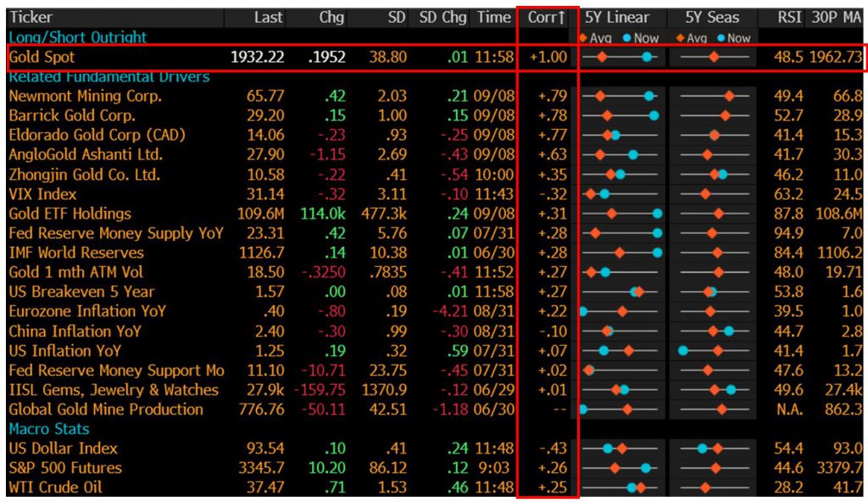
Task: Sort by the RSI column header
Action: click(x=789, y=17)
